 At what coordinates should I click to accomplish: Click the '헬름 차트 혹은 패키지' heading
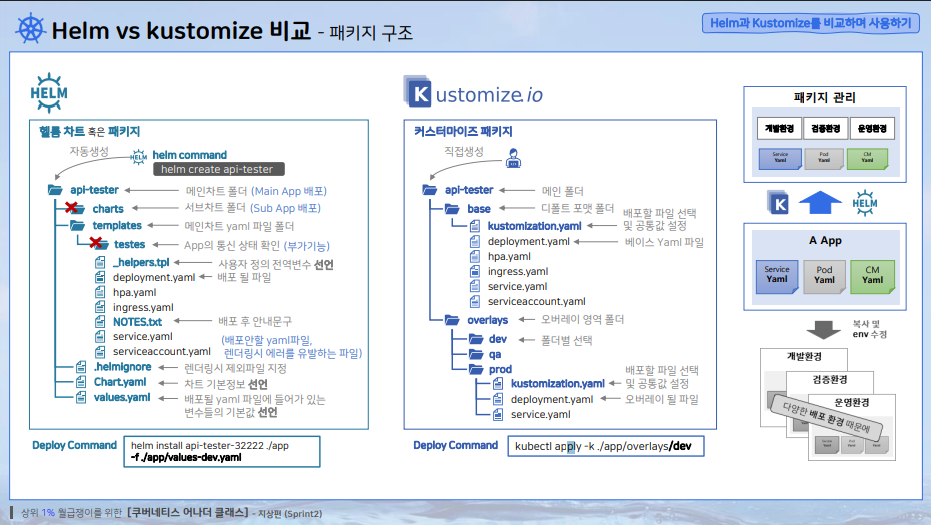click(90, 131)
